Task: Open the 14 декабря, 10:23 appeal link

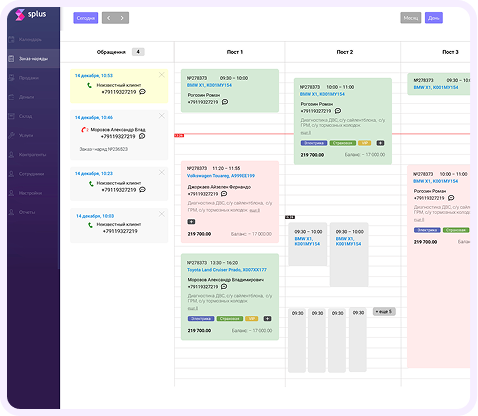Action: pyautogui.click(x=94, y=174)
